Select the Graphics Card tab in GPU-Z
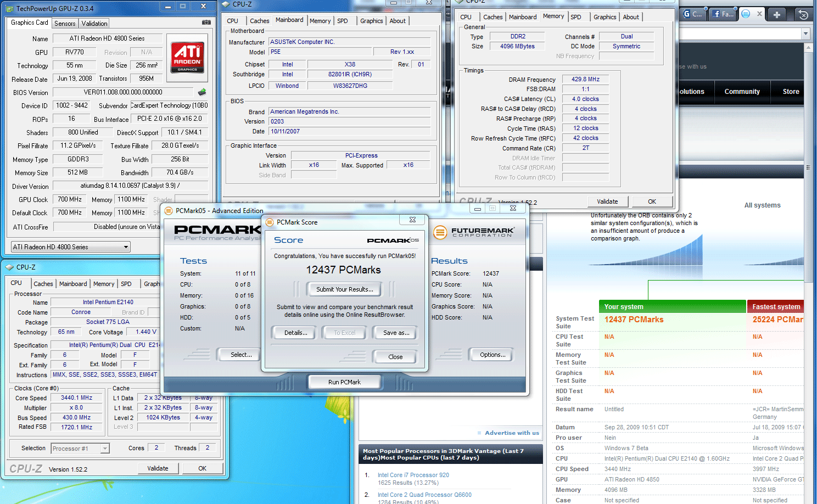This screenshot has height=504, width=817. coord(30,23)
